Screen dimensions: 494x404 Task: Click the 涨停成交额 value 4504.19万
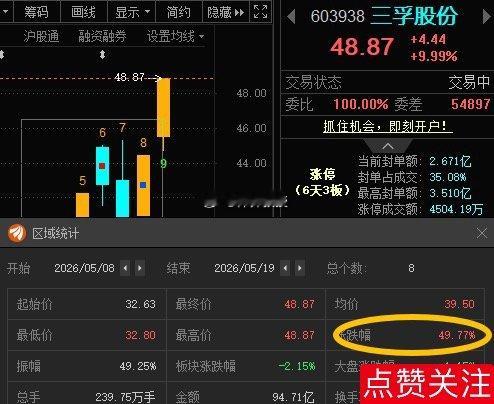coord(456,209)
